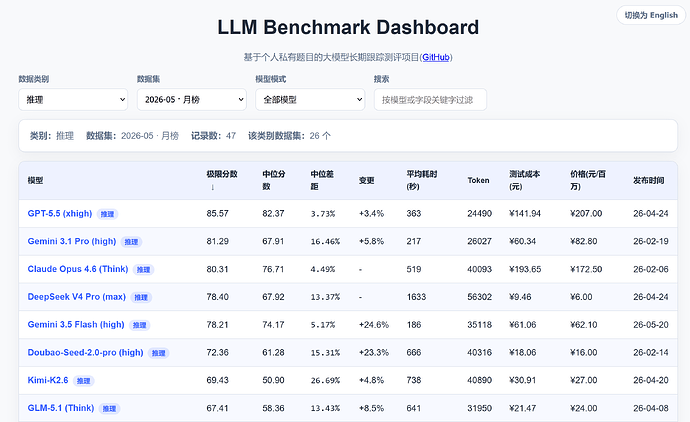
Task: Select median gap 16.46%
Action: (325, 242)
